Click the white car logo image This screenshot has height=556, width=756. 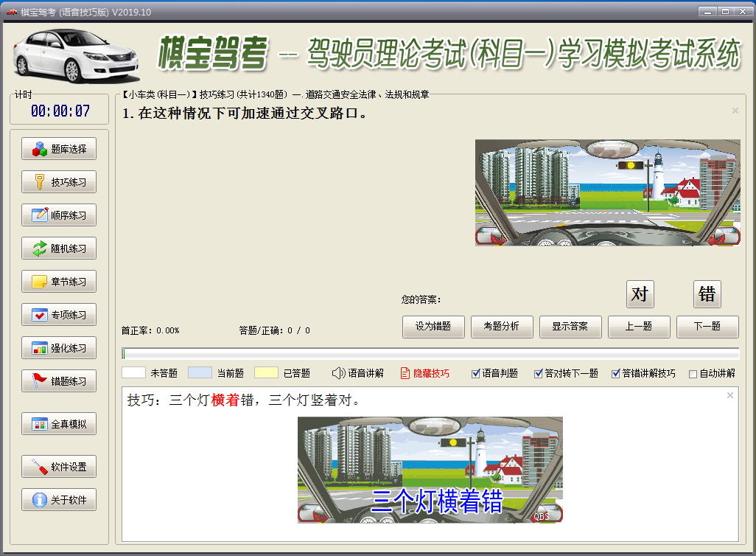point(76,56)
